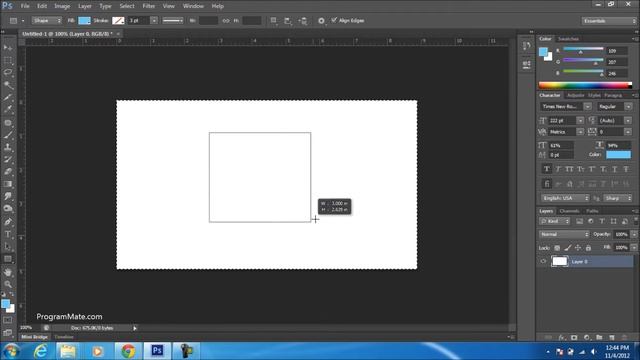Switch to the Paths tab
This screenshot has width=640, height=360.
tap(592, 211)
